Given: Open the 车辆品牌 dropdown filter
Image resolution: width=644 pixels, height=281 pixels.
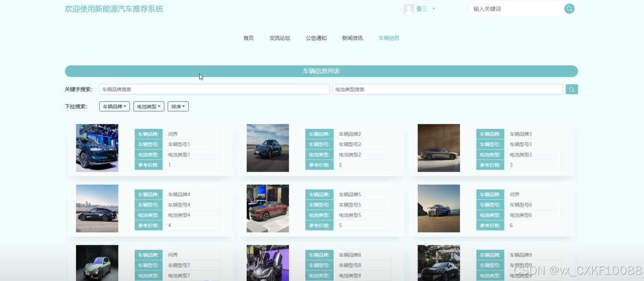Looking at the screenshot, I should coord(115,107).
